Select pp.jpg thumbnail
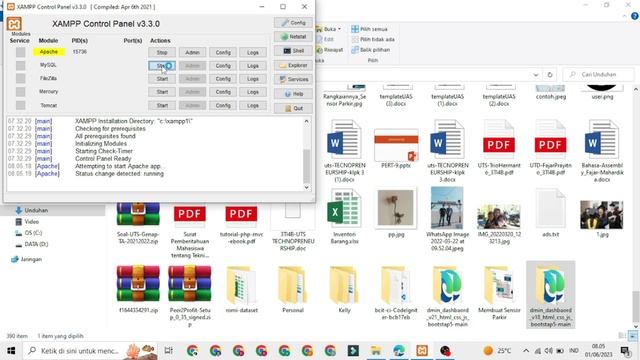The image size is (640, 360). coord(396,213)
